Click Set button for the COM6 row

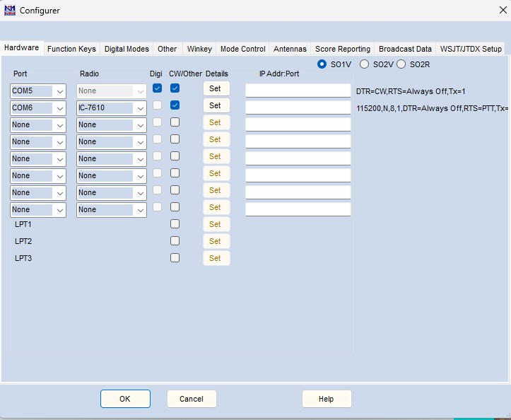click(x=216, y=105)
